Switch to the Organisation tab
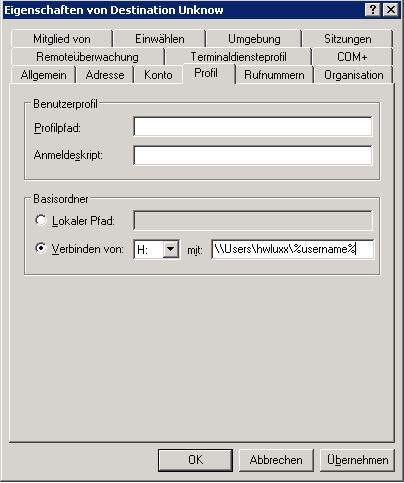The height and width of the screenshot is (483, 404). (x=354, y=75)
